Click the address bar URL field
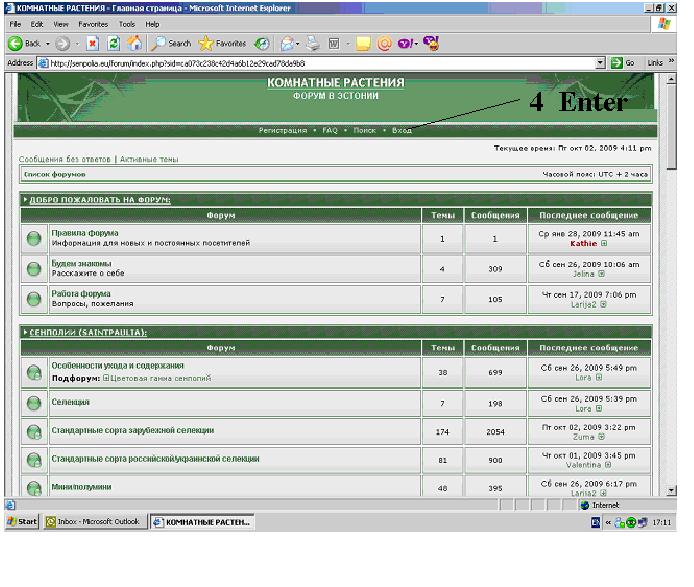 pos(320,63)
